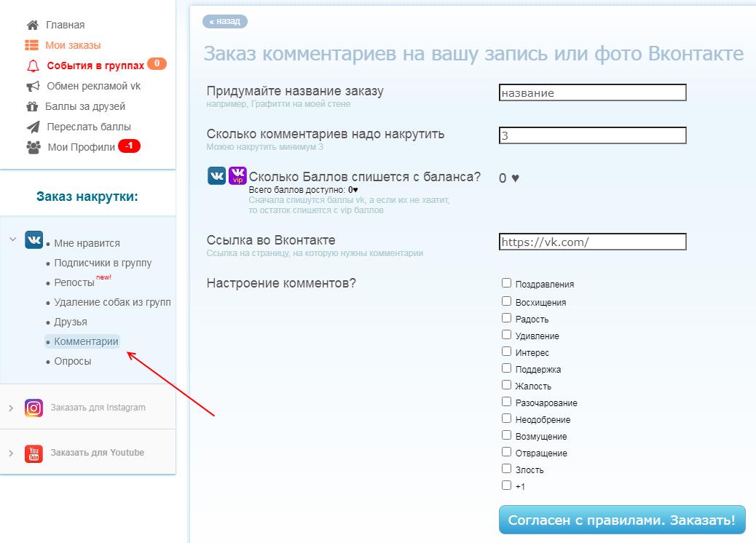
Task: Click the red YouTube logo icon
Action: 34,453
